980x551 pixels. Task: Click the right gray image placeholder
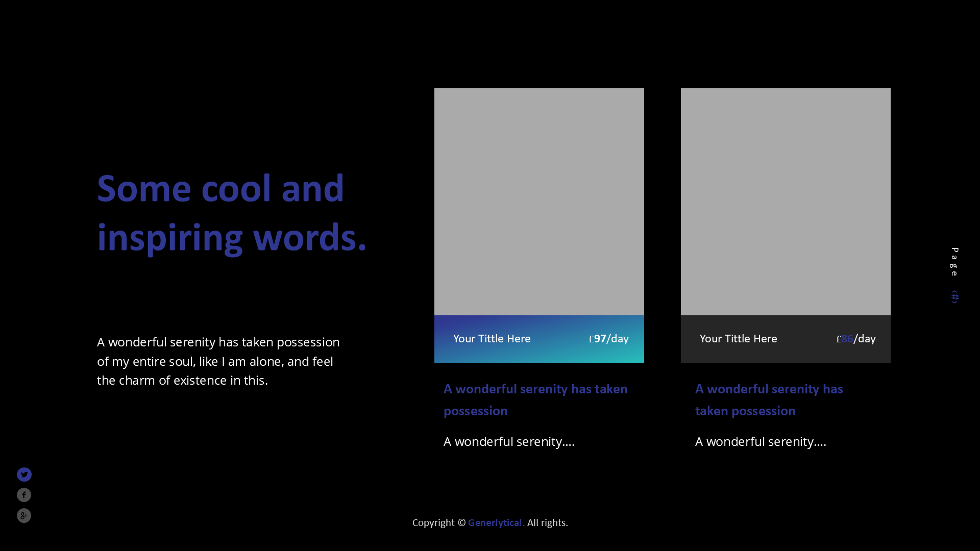coord(786,202)
